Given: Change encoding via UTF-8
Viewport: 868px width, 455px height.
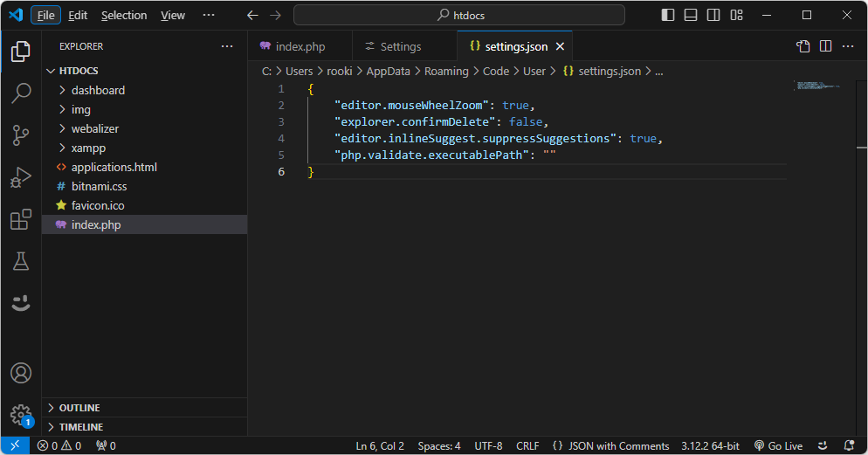Looking at the screenshot, I should pos(488,445).
